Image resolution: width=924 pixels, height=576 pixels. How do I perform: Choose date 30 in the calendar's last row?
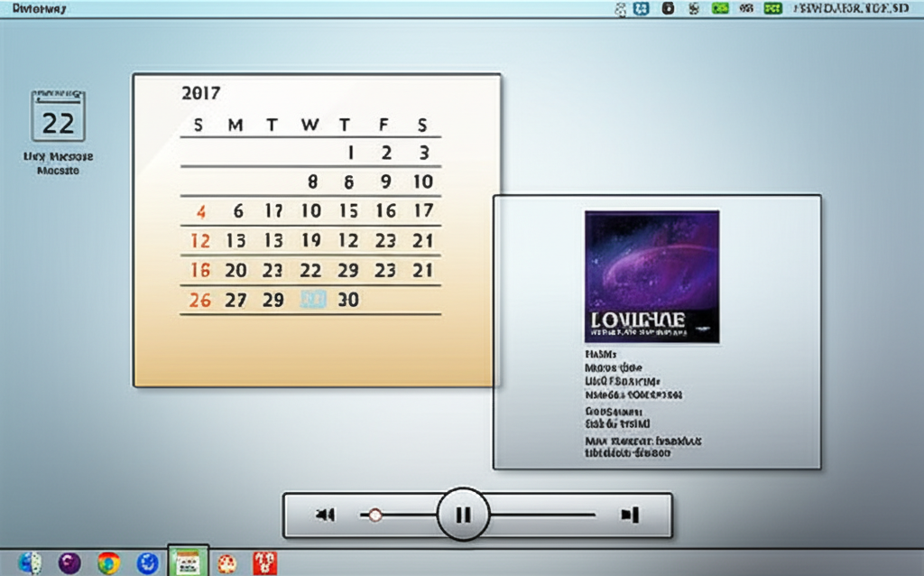pos(348,301)
